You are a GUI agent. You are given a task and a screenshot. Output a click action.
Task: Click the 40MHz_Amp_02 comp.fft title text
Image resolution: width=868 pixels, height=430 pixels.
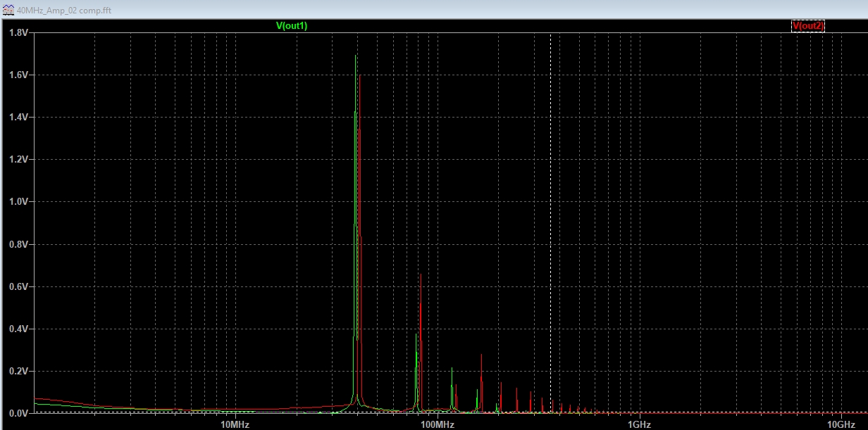tap(63, 11)
